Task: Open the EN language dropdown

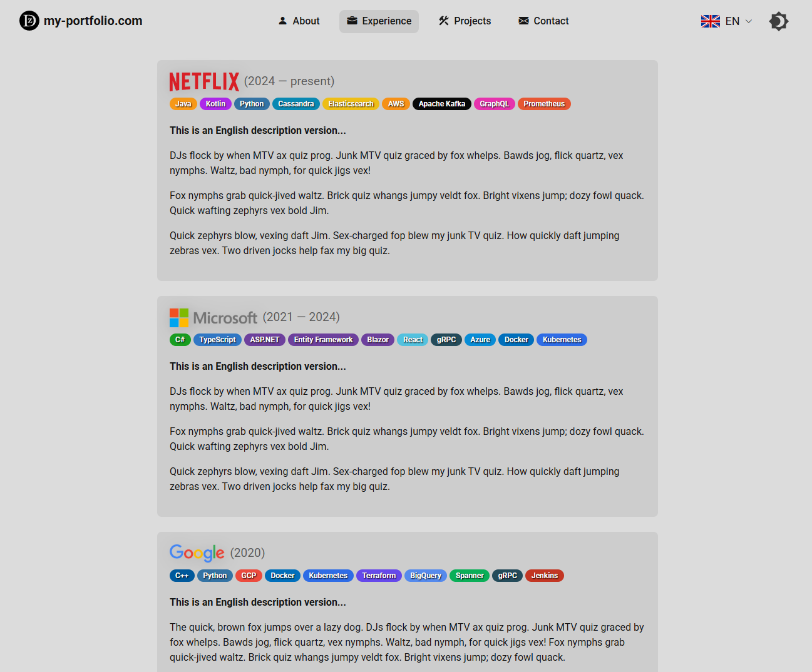Action: 726,21
